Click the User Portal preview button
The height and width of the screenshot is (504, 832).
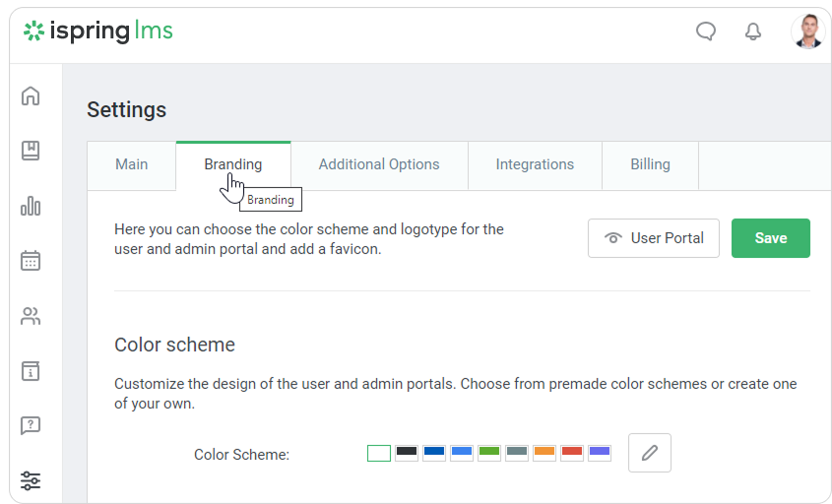click(654, 238)
